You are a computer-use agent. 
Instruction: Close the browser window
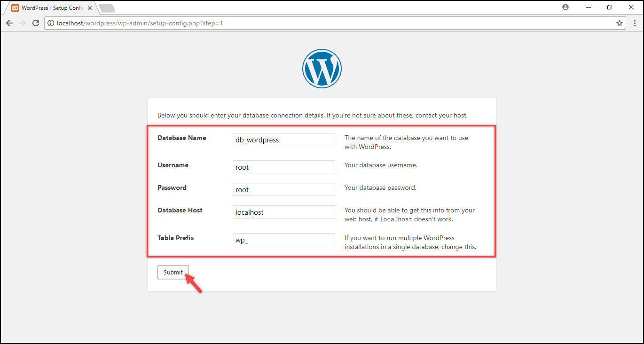631,7
